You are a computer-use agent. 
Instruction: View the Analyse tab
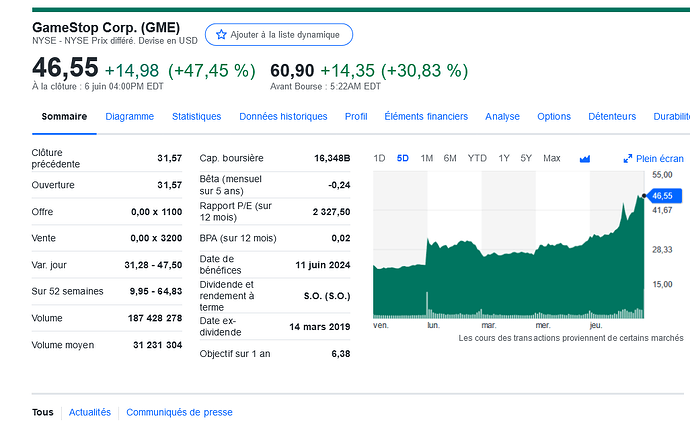pos(502,117)
